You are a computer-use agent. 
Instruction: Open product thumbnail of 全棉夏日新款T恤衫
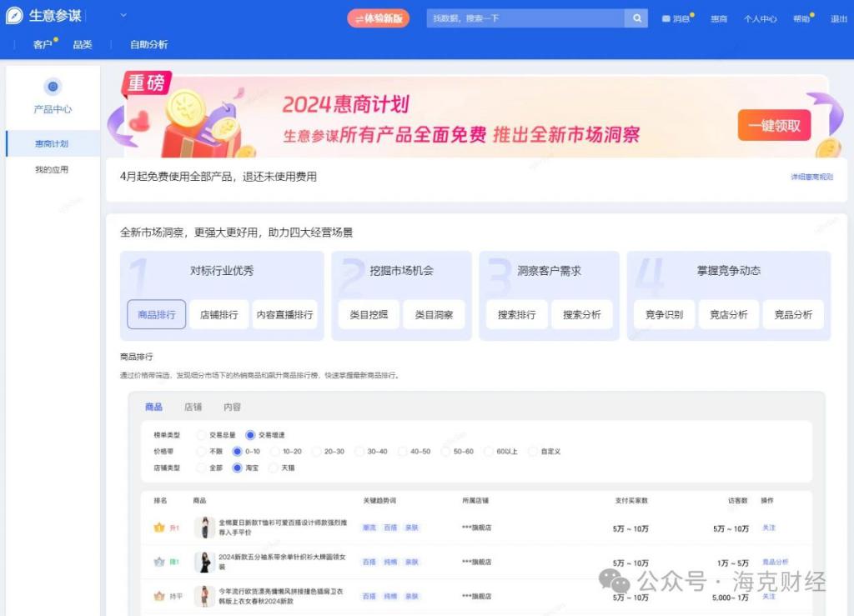(205, 528)
